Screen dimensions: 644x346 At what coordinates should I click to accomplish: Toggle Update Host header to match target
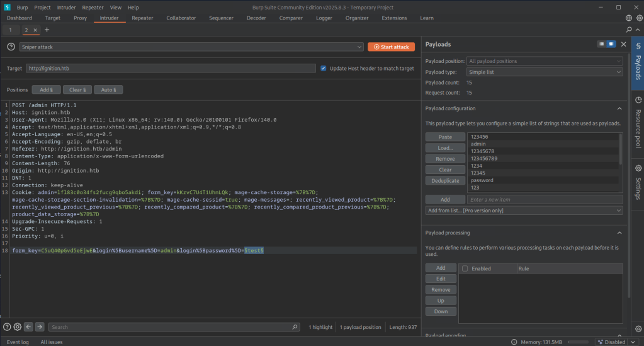pos(323,68)
